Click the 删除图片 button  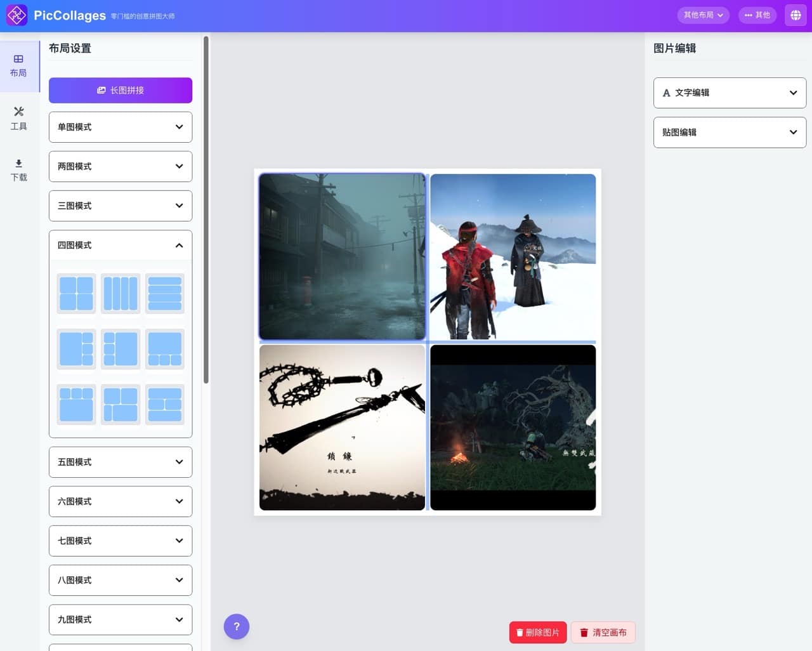(537, 632)
